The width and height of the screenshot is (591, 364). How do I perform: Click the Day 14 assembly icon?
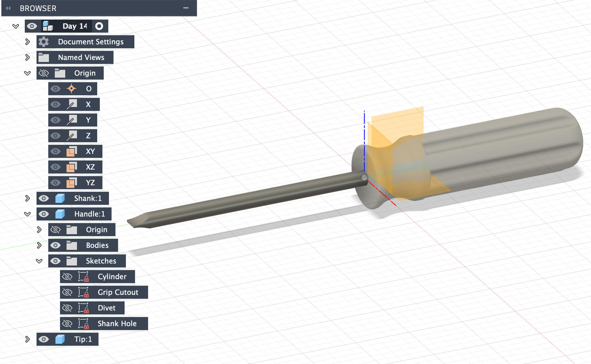(x=48, y=26)
